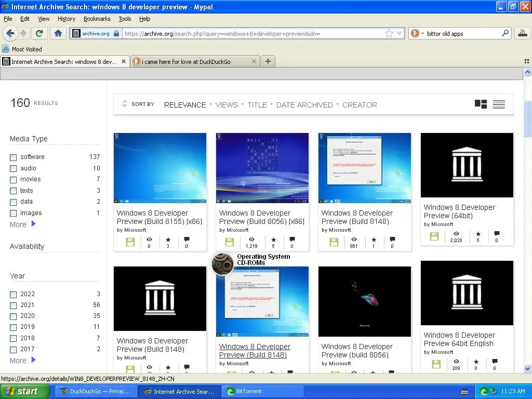Expand More under Year filters
Viewport: 532px width, 399px height.
23,361
